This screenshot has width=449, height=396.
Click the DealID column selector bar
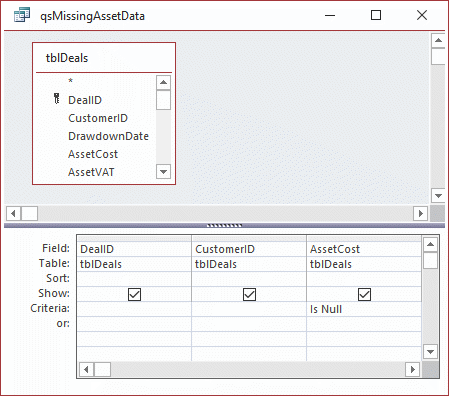click(x=134, y=238)
